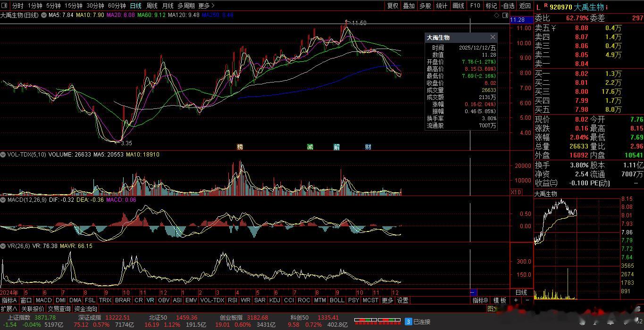Image resolution: width=644 pixels, height=330 pixels.
Task: Click the 返回 back button
Action: (x=525, y=6)
